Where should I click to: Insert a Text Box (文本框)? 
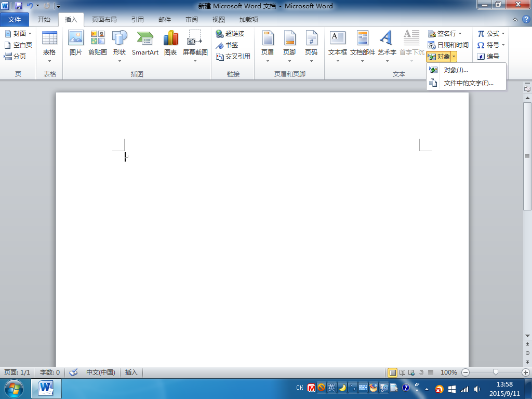[338, 46]
